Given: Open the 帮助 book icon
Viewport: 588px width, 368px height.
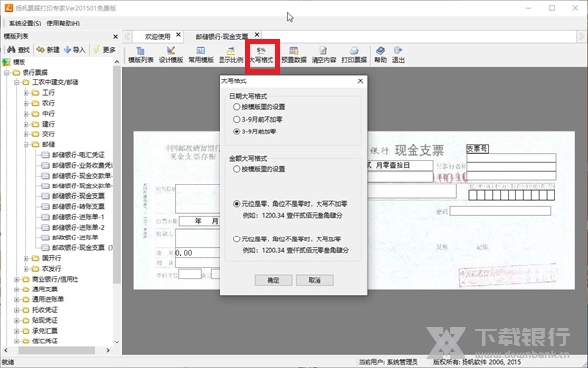Looking at the screenshot, I should coord(380,54).
